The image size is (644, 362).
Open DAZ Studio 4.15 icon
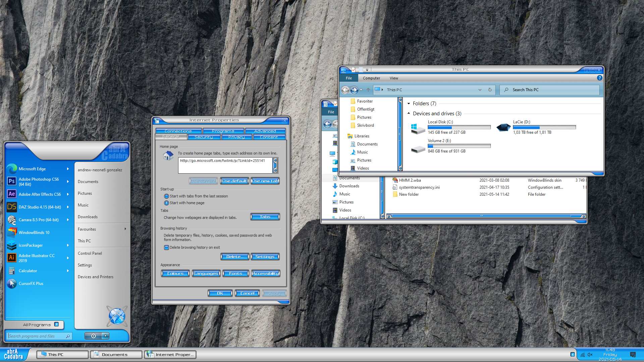12,207
